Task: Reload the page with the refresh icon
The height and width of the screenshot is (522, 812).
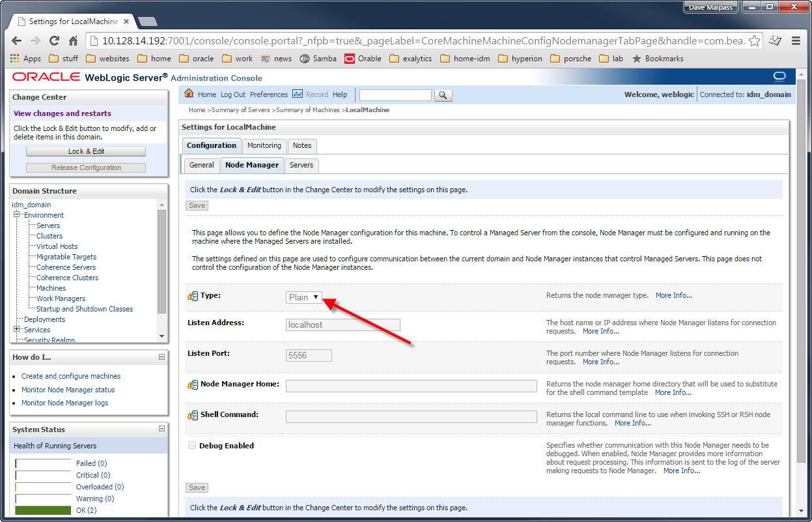Action: 55,40
